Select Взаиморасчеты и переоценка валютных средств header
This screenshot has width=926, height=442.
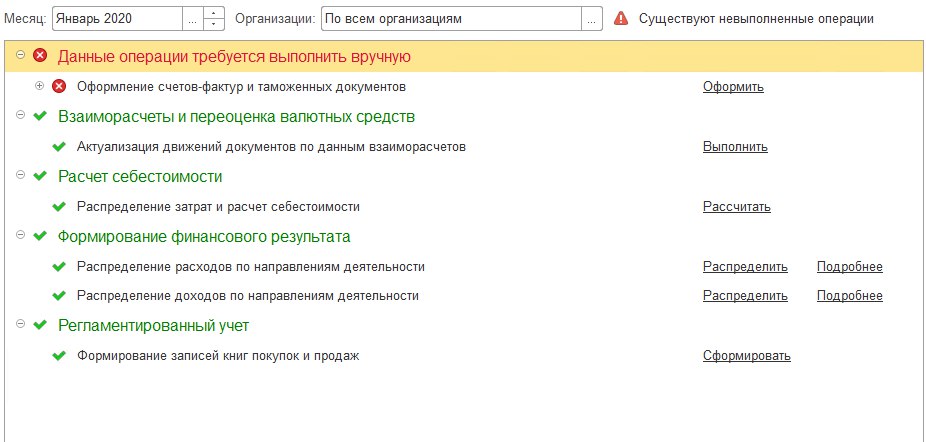[x=236, y=116]
